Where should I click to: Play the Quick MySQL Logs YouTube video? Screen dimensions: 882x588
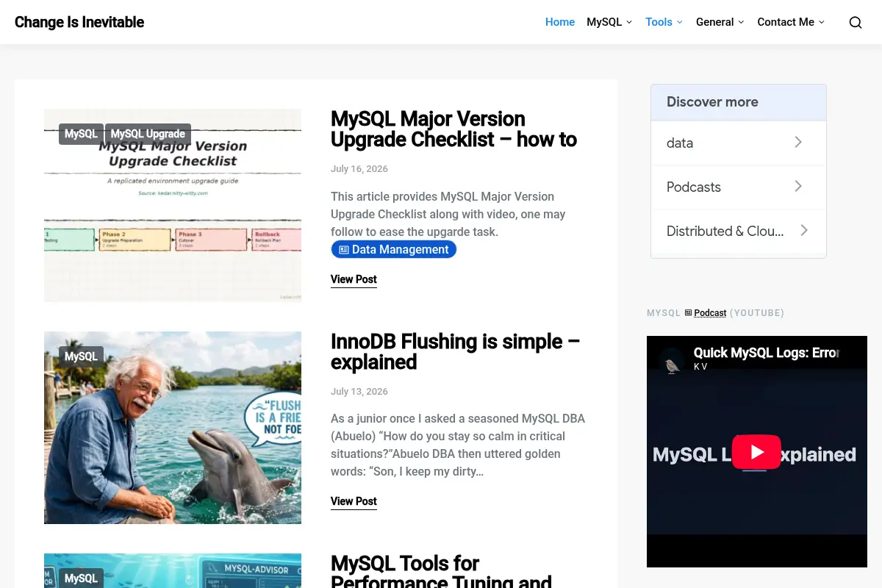click(756, 452)
